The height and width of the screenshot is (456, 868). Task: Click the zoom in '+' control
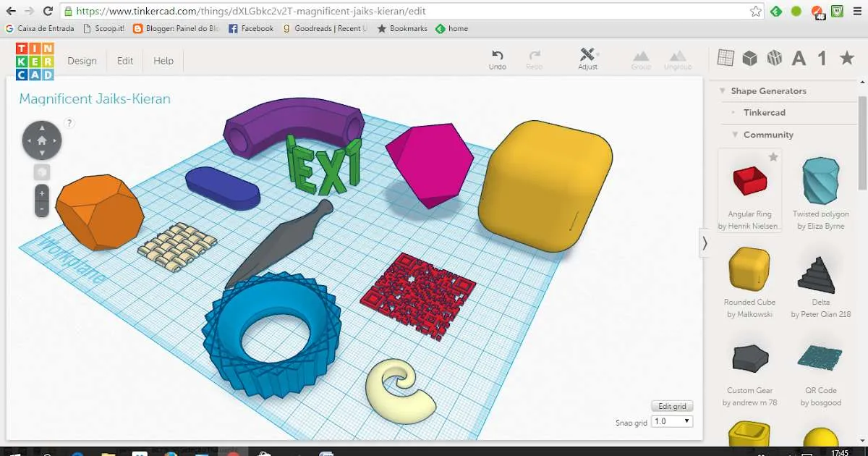point(41,193)
